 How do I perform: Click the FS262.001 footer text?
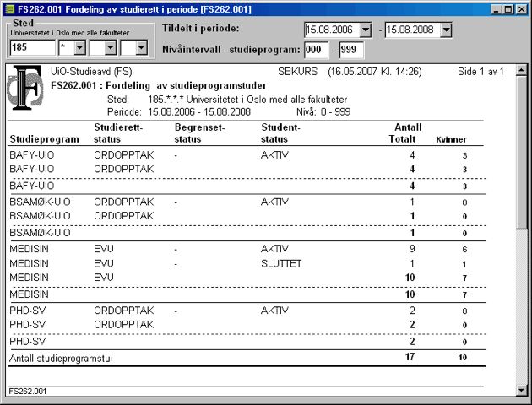[28, 391]
